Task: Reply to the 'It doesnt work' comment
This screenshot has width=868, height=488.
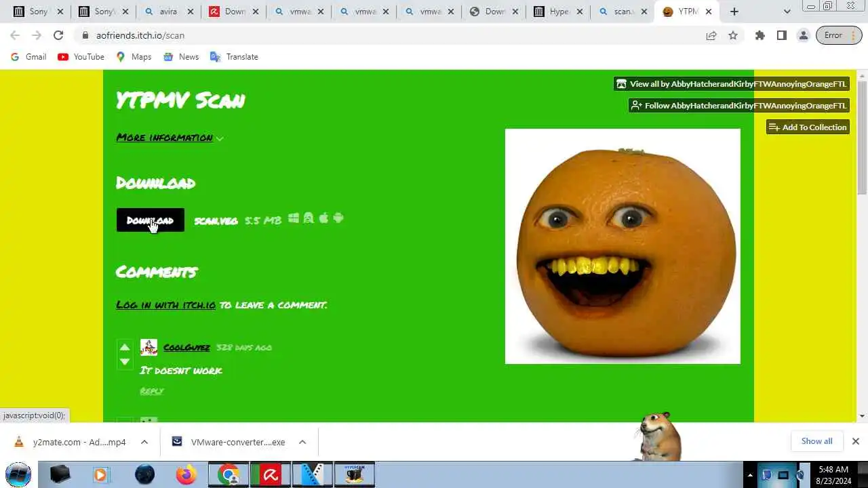Action: pos(152,391)
